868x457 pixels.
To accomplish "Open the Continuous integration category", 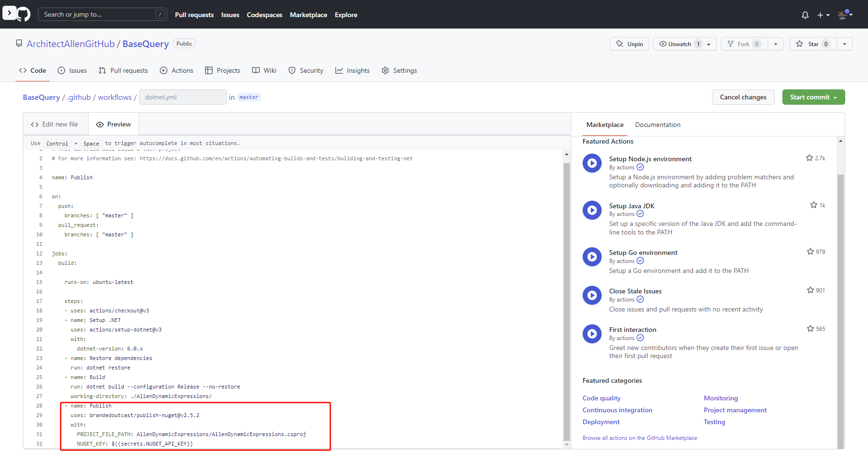I will 617,410.
